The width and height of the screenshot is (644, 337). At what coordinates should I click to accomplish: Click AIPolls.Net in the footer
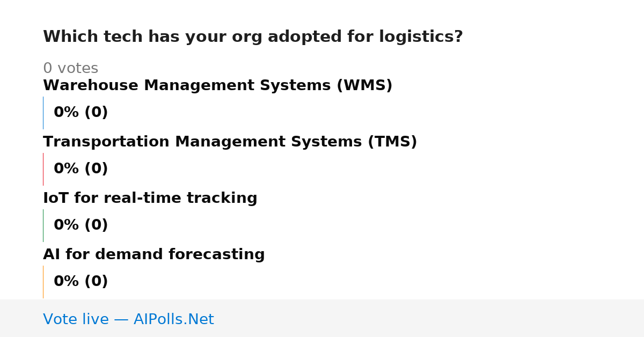pyautogui.click(x=173, y=320)
